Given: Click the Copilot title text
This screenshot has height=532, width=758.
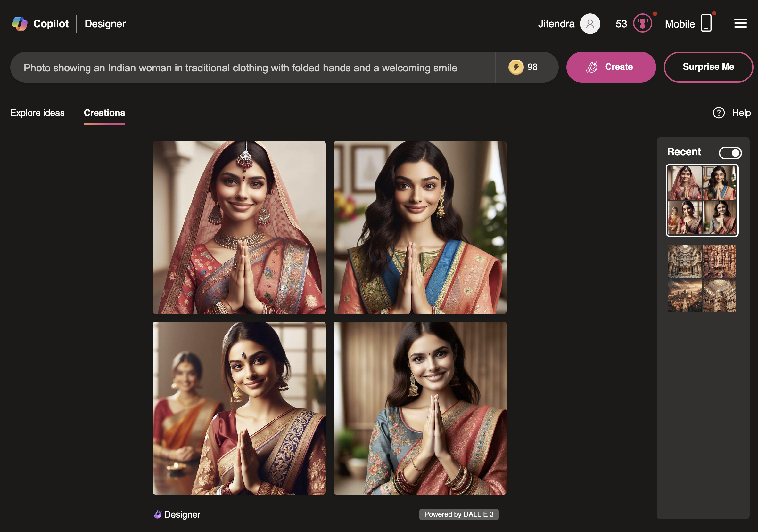Looking at the screenshot, I should pos(51,24).
